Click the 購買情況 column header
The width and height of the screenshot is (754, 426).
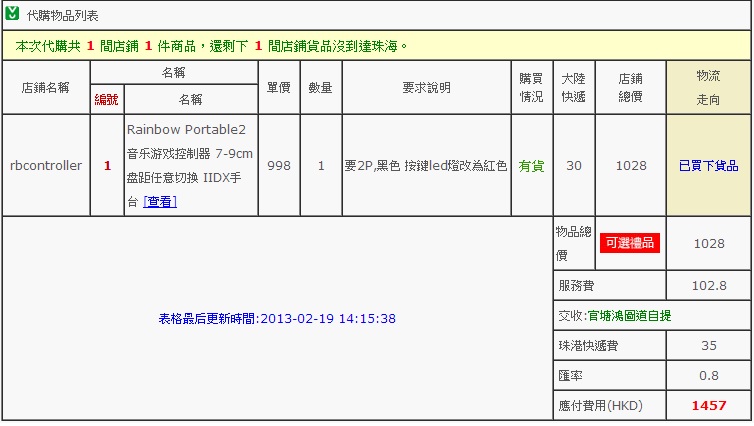(531, 88)
